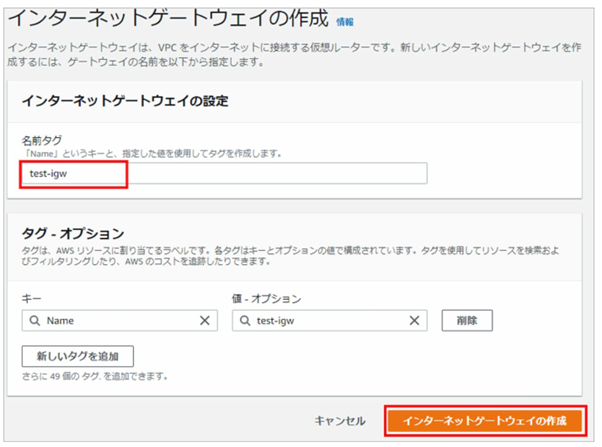Click the 値 search field showing test-igw

325,320
